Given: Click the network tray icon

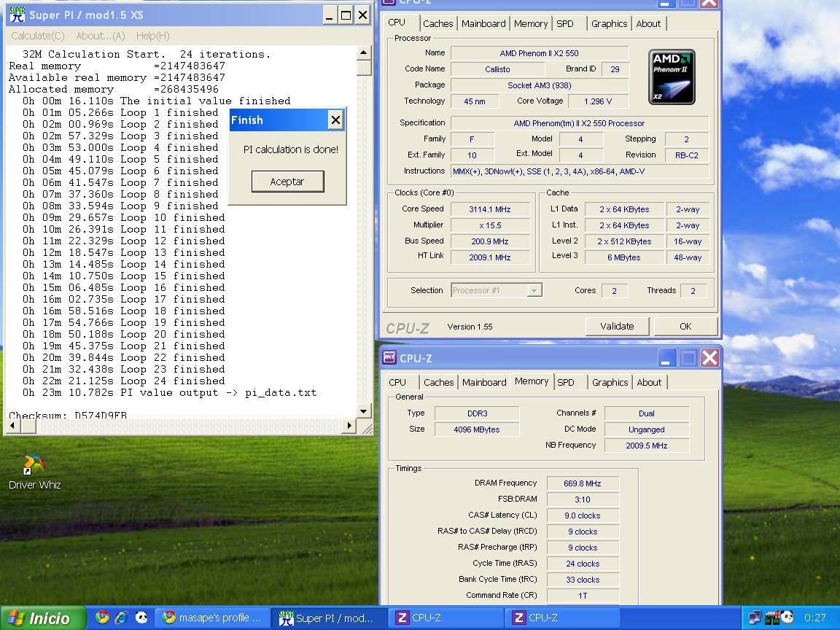Looking at the screenshot, I should [x=755, y=618].
